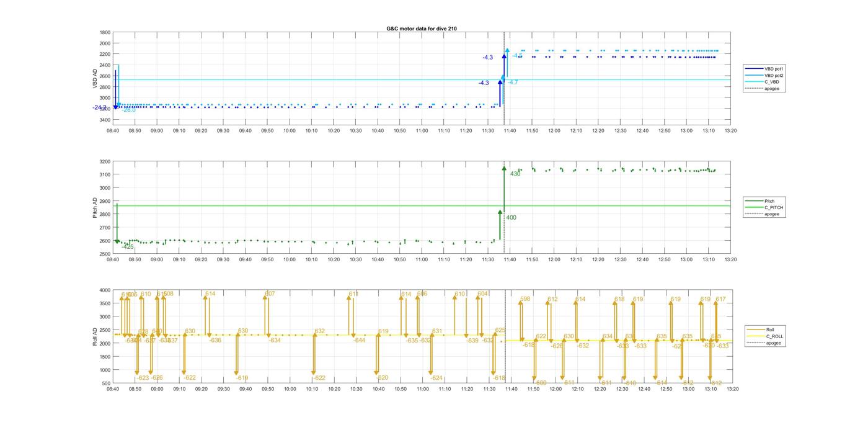Click the "-26.0" VBD data label

[128, 110]
